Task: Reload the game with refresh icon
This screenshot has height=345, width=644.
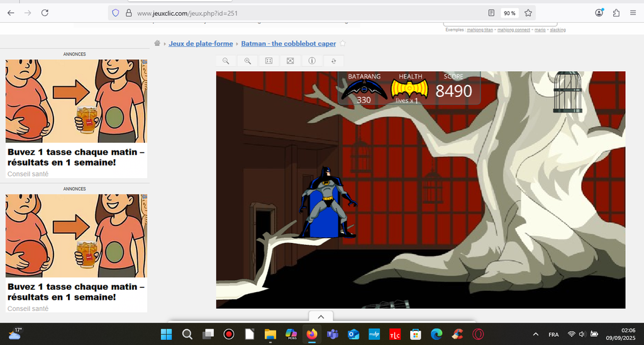Action: coord(333,61)
